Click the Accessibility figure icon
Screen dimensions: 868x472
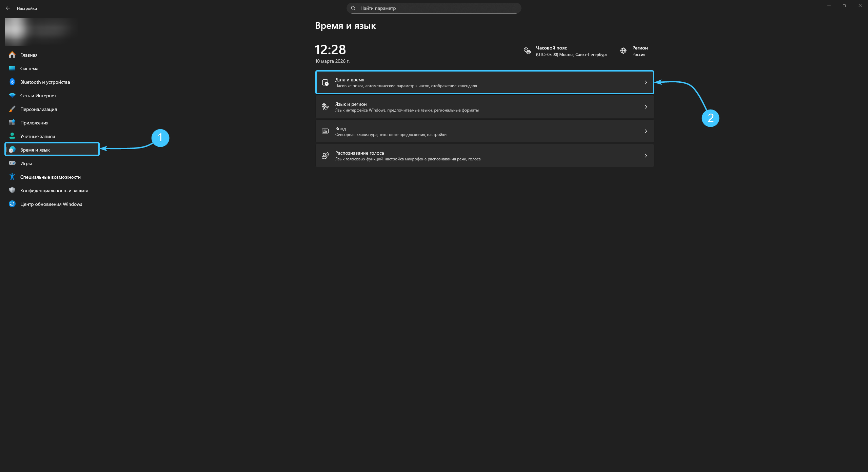(12, 177)
